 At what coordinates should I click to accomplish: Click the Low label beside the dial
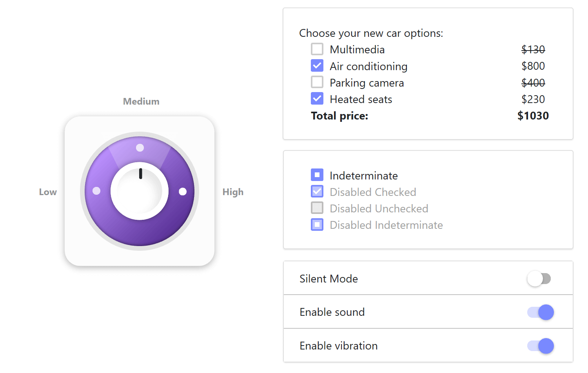(x=48, y=192)
